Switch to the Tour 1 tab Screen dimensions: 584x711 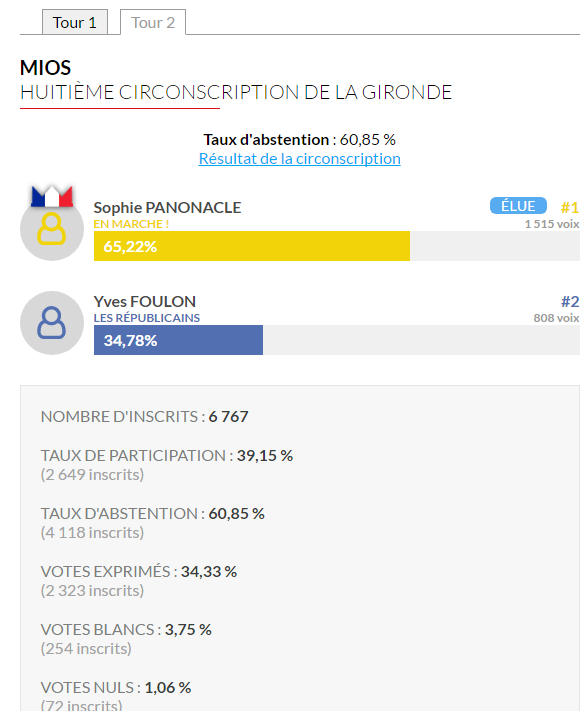75,22
